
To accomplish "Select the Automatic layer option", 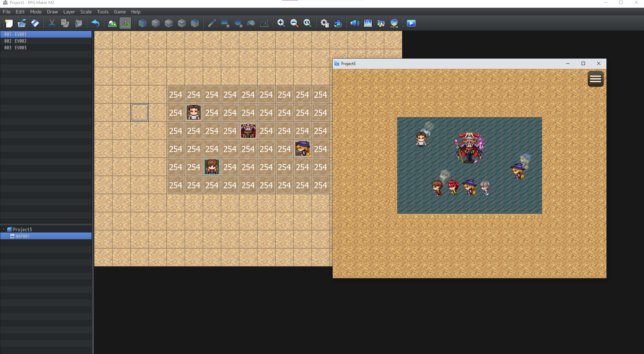I will [x=143, y=23].
